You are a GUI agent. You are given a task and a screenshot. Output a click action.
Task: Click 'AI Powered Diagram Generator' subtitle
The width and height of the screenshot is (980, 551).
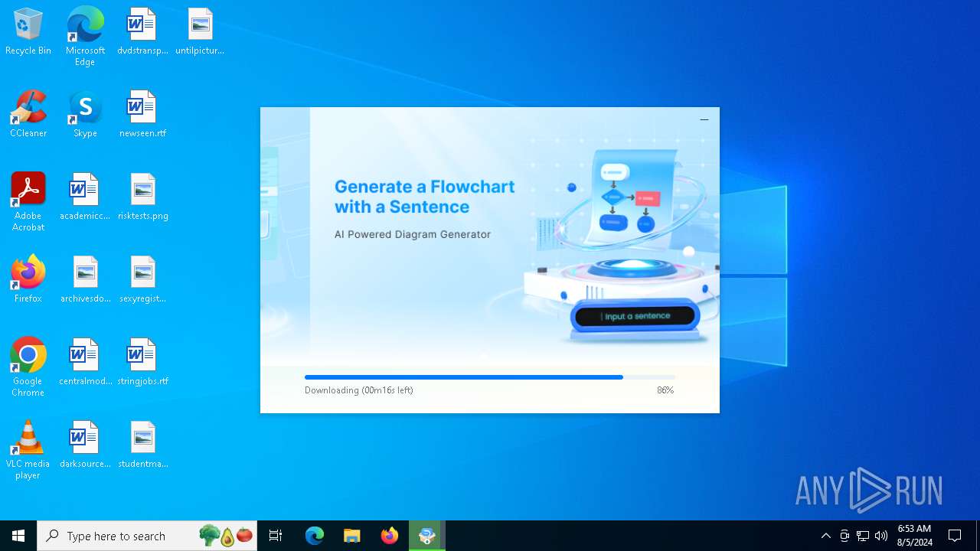[x=413, y=234]
